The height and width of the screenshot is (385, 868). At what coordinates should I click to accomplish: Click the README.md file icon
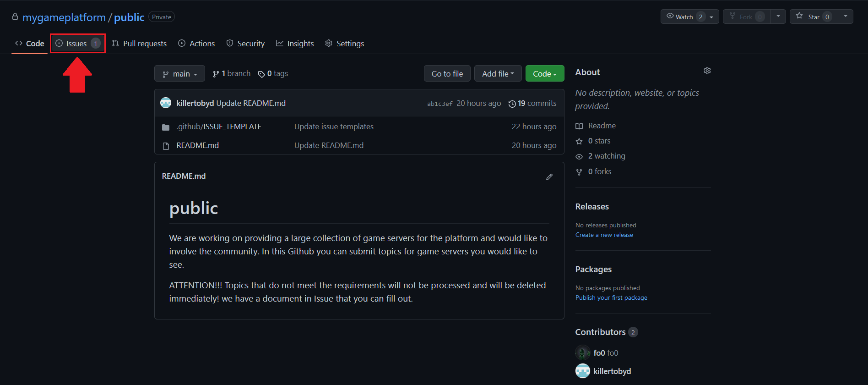tap(166, 146)
